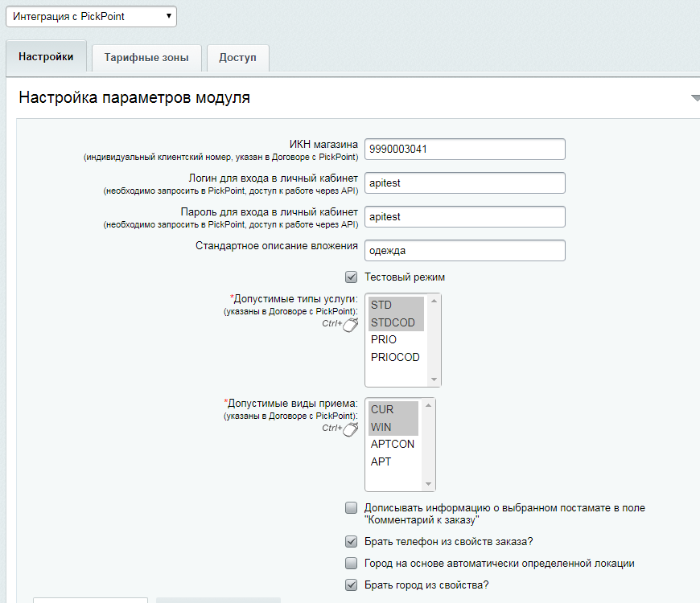
Task: Click the Допустимые виды приема label
Action: (x=290, y=404)
